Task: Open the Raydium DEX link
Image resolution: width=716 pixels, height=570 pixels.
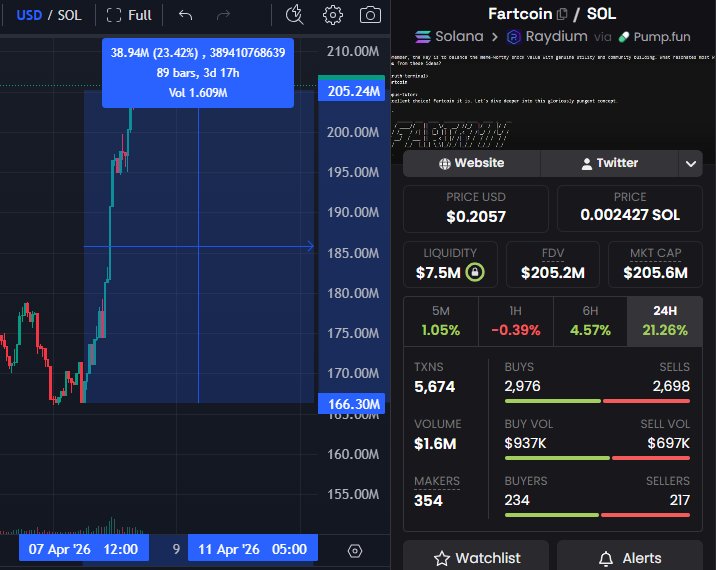Action: click(547, 37)
